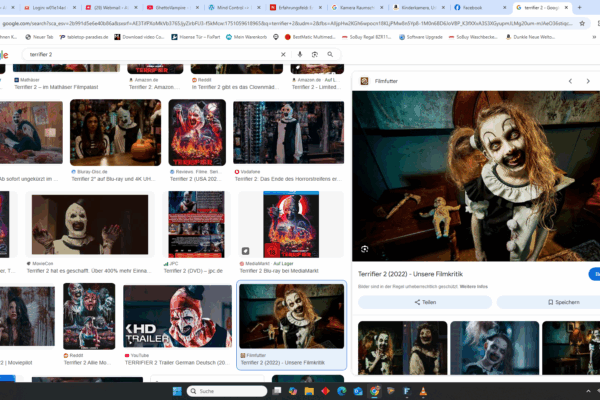This screenshot has width=600, height=400.
Task: Open the red diamond app on taskbar
Action: [326, 391]
